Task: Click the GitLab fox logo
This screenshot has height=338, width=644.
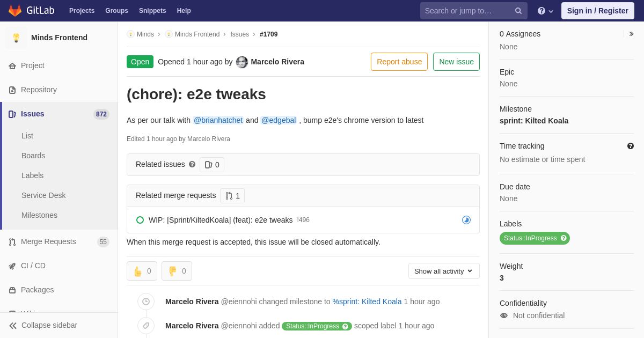Action: coord(15,11)
